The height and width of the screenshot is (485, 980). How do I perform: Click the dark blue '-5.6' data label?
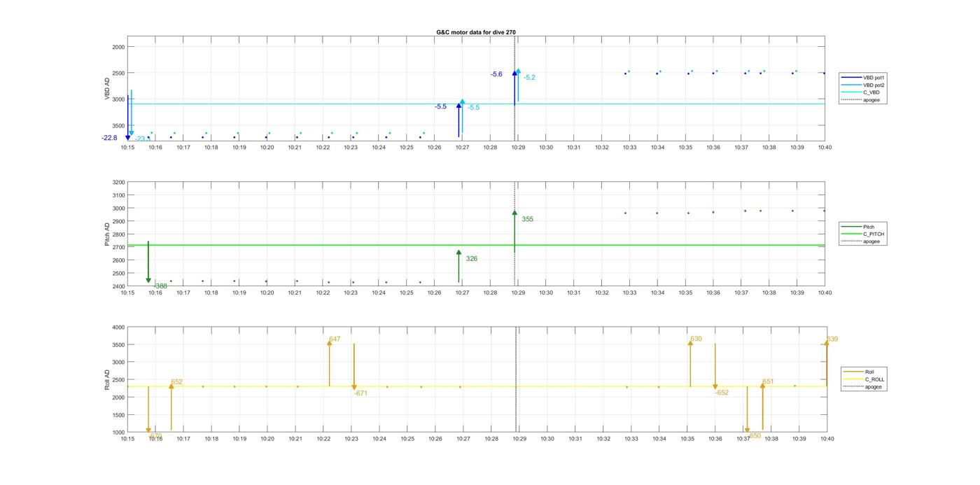pyautogui.click(x=496, y=74)
